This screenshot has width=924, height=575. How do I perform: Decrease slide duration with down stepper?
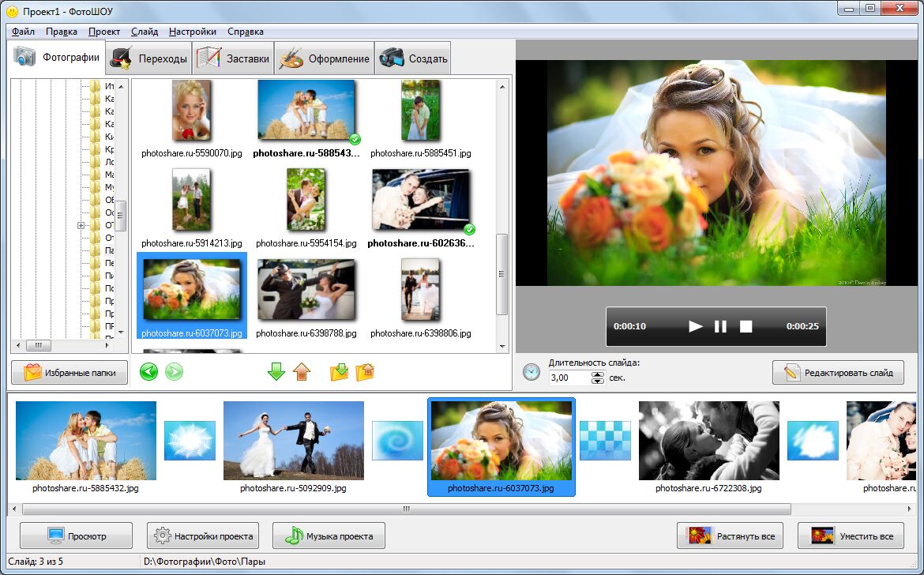[x=598, y=381]
